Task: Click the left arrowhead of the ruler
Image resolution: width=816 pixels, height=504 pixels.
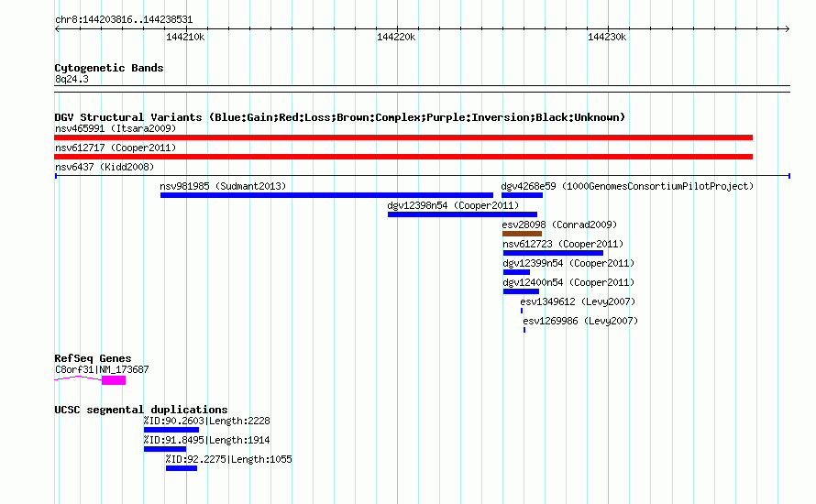Action: 57,29
